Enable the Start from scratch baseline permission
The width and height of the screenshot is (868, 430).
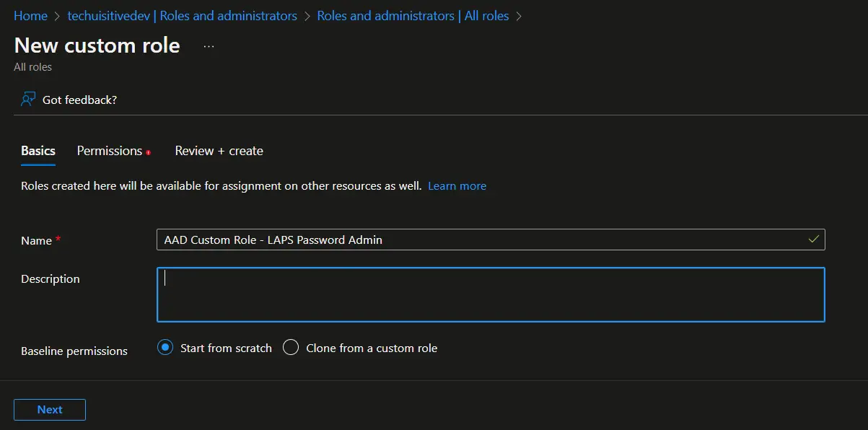(164, 347)
